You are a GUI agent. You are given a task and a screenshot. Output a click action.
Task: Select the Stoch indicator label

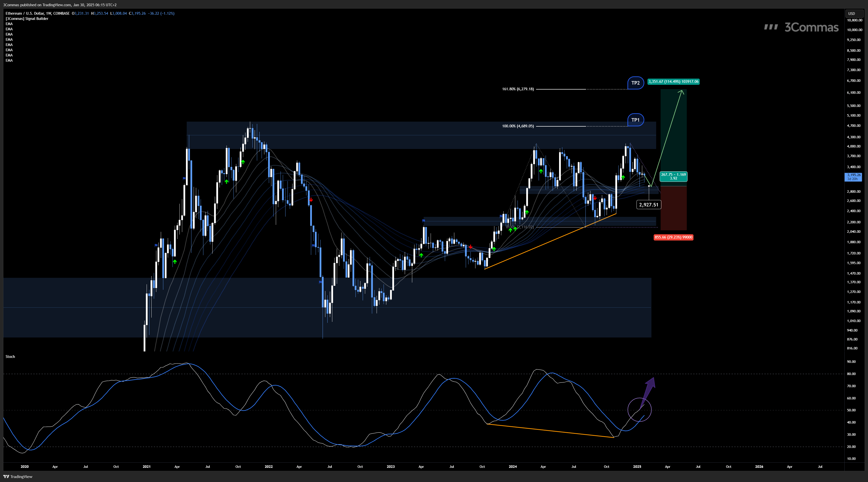10,356
